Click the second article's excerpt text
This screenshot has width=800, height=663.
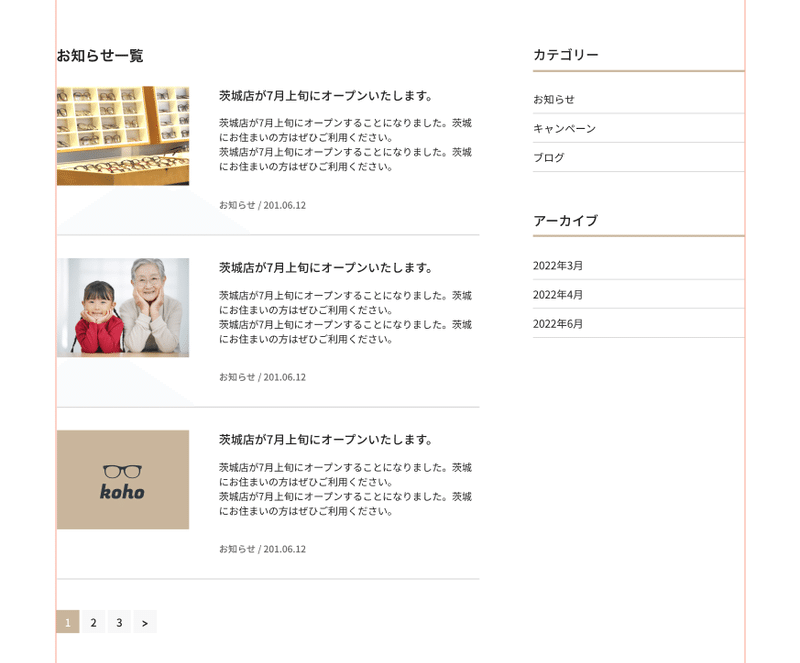click(345, 317)
